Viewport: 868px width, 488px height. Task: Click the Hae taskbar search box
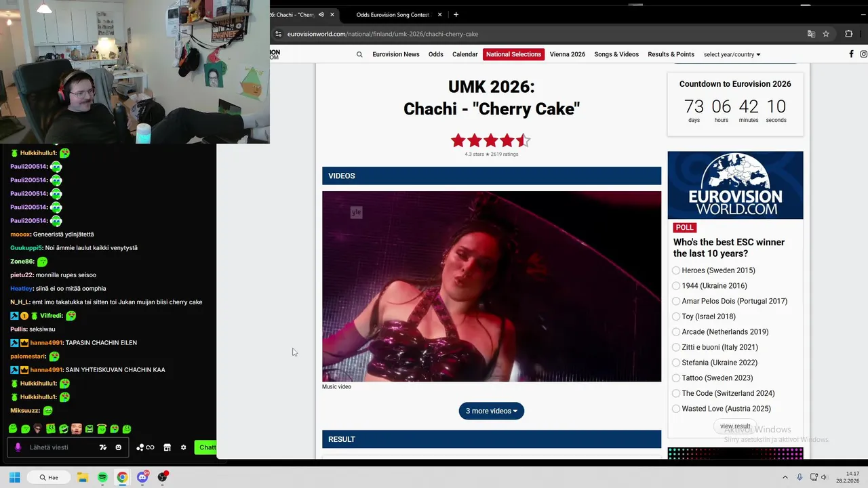pyautogui.click(x=49, y=477)
